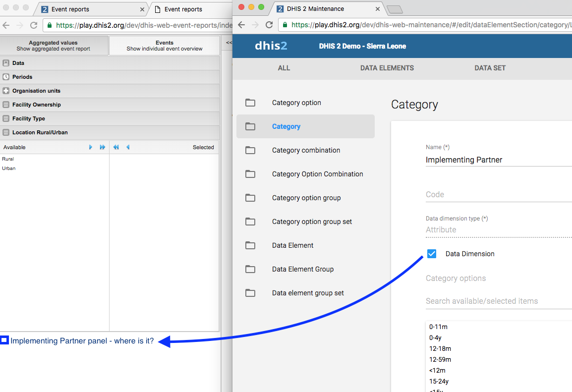Click the Events individual overview button
572x392 pixels.
click(164, 46)
